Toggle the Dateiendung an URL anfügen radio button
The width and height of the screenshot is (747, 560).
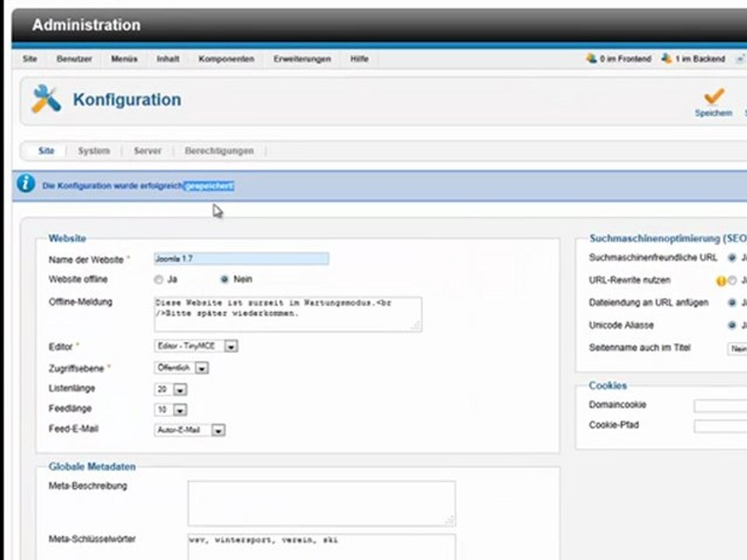pos(731,303)
